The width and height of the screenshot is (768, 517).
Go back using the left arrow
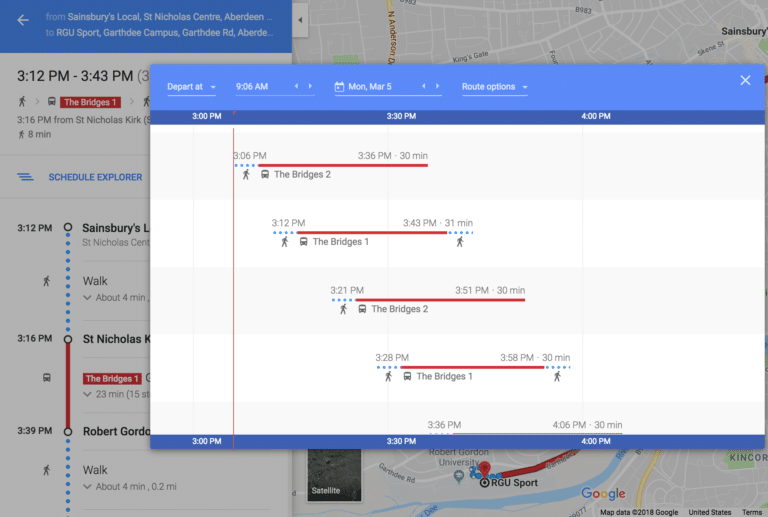pyautogui.click(x=23, y=20)
